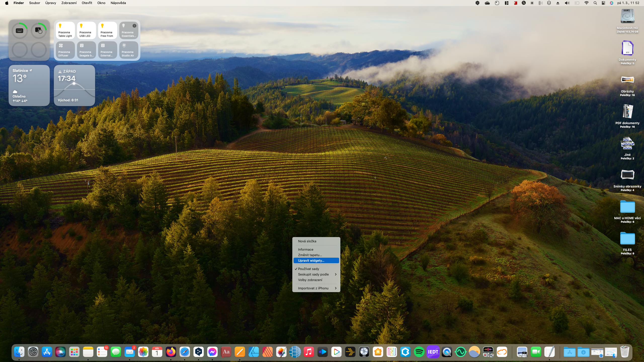644x362 pixels.
Task: Launch the Home app from the Dock
Action: [378, 352]
